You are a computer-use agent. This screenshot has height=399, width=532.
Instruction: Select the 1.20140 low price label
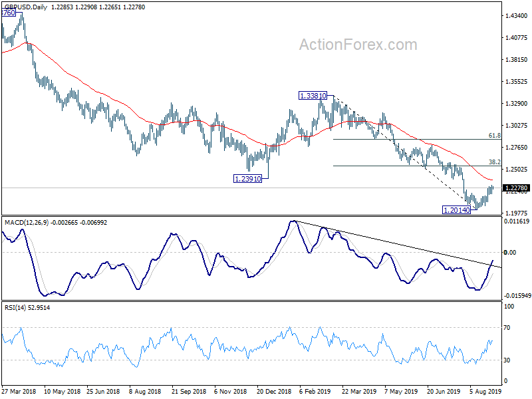(457, 210)
